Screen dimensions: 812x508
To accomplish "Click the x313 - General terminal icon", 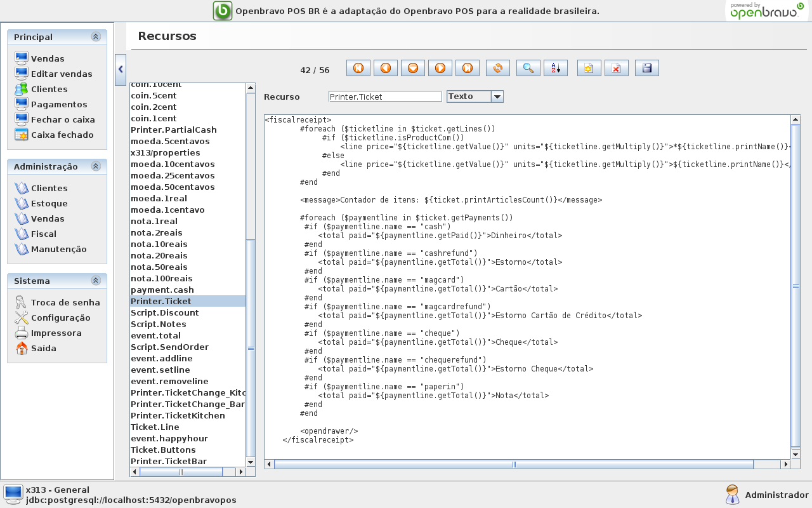I will click(13, 494).
